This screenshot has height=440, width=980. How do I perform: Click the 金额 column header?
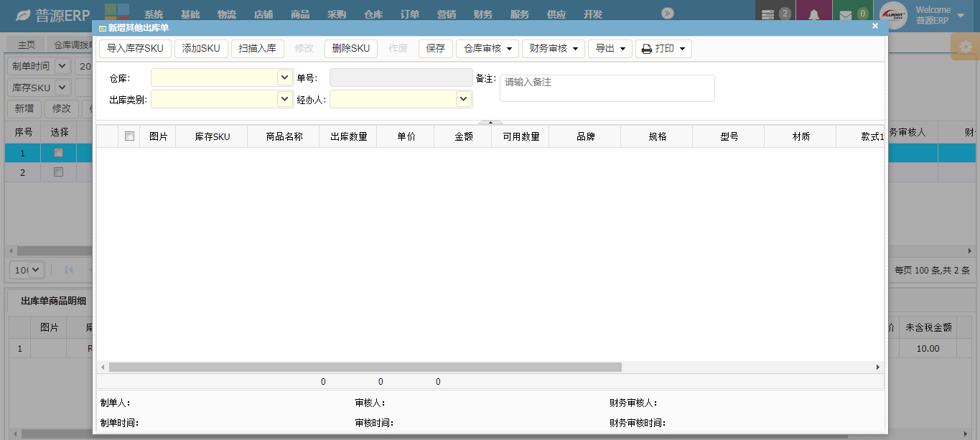[463, 136]
